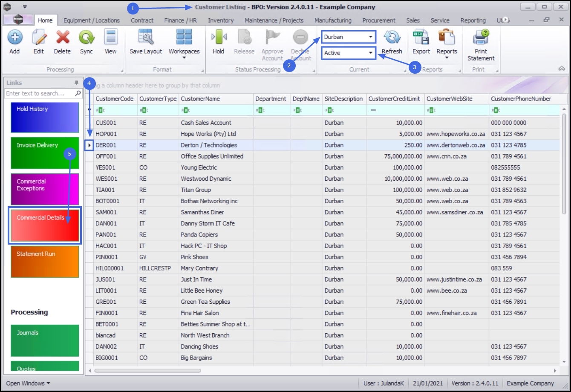Put the account on Hold
The image size is (571, 392).
coord(218,37)
